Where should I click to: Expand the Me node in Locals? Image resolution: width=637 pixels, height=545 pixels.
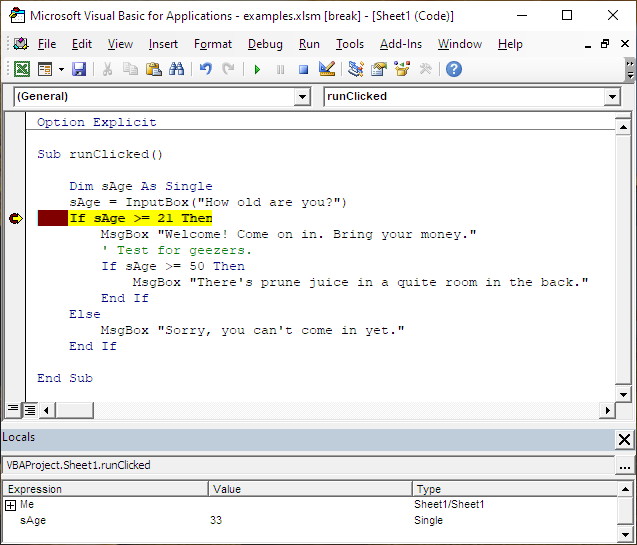tap(11, 505)
